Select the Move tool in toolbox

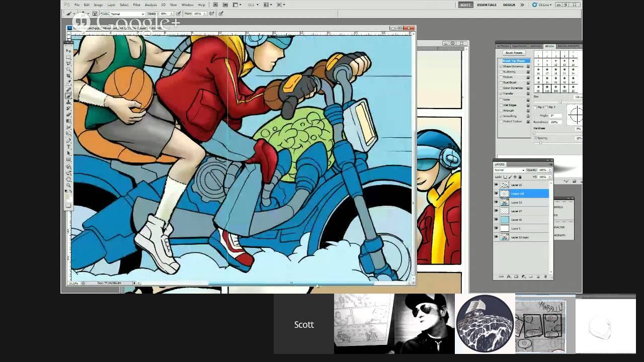point(68,51)
